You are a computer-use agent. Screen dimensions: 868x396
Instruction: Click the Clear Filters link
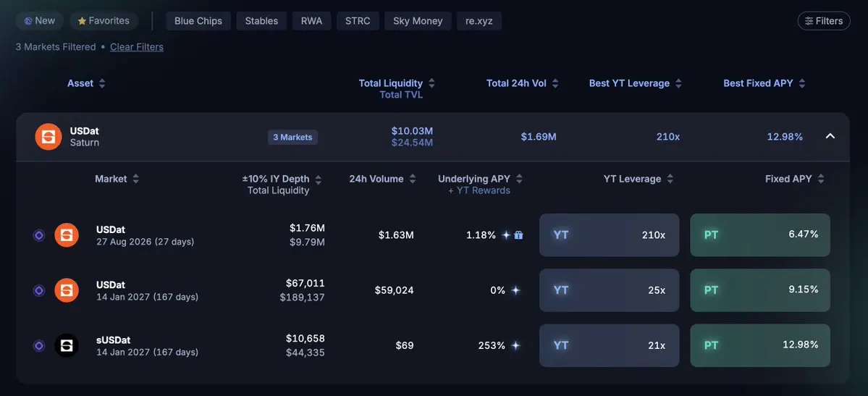(x=137, y=47)
